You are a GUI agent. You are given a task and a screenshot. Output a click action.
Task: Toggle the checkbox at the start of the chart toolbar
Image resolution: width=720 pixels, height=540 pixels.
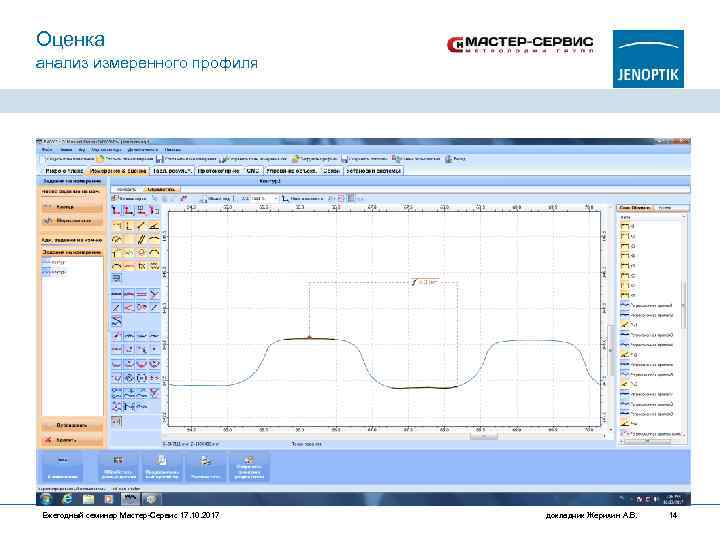116,198
